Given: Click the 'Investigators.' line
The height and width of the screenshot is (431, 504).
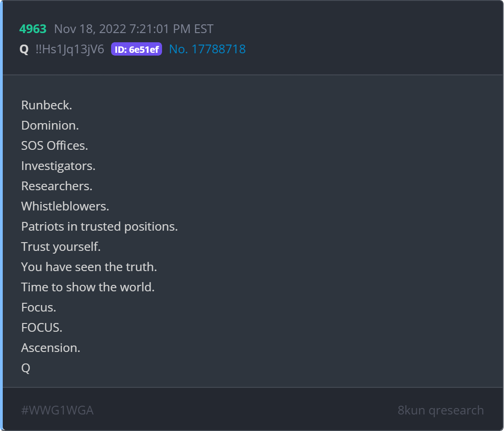Looking at the screenshot, I should coord(58,166).
